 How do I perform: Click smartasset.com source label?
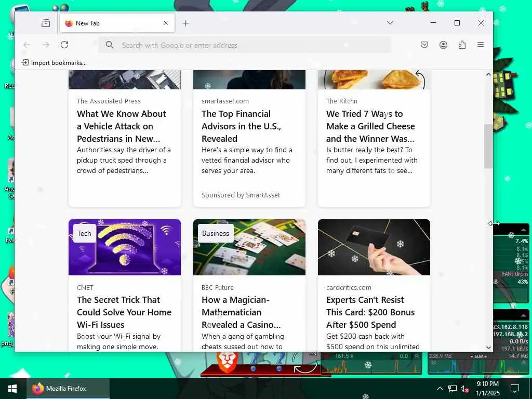point(225,101)
